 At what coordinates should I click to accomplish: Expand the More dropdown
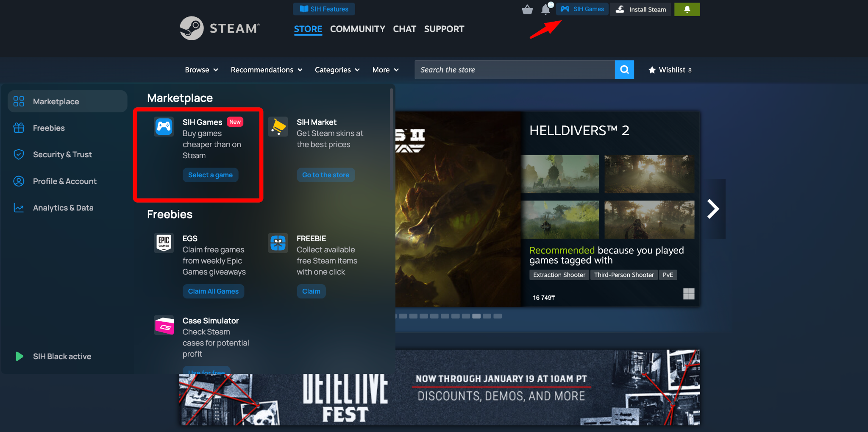(385, 70)
